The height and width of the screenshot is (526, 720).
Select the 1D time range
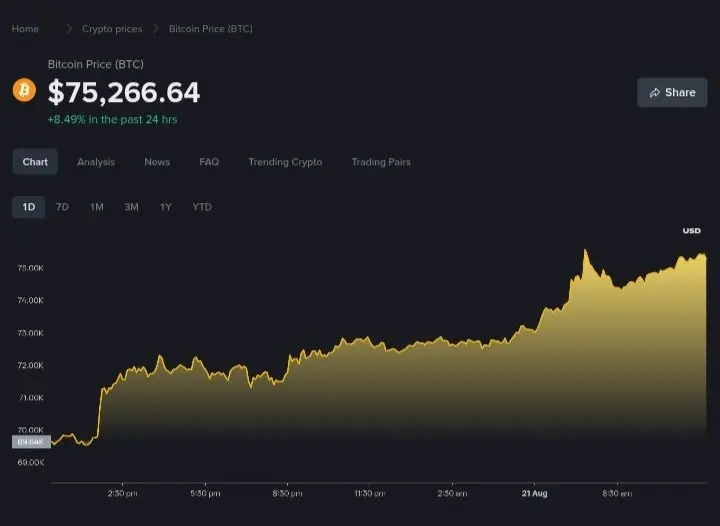[28, 207]
